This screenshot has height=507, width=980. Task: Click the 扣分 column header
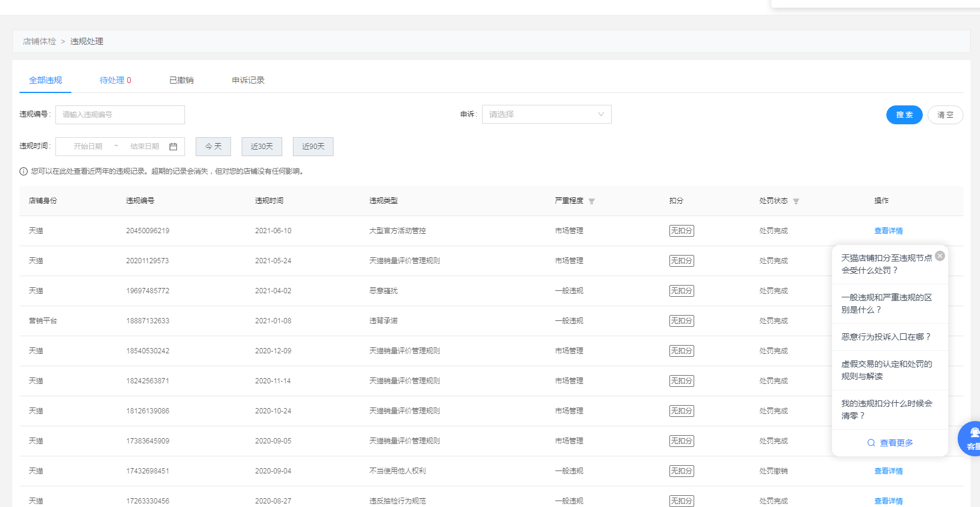pos(676,201)
